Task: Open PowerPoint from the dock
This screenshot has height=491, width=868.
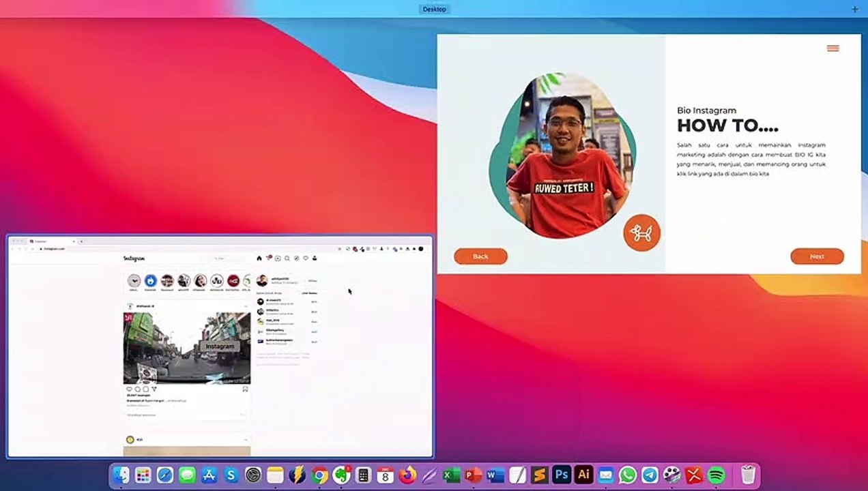Action: [x=474, y=475]
